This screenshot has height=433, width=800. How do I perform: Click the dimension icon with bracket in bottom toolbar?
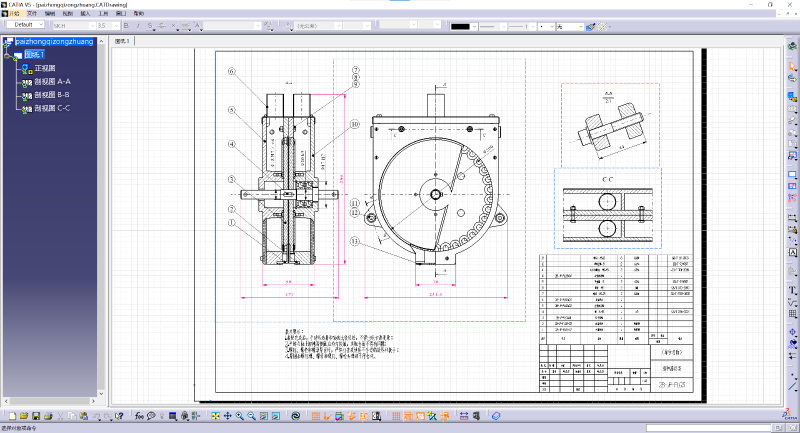tap(463, 416)
